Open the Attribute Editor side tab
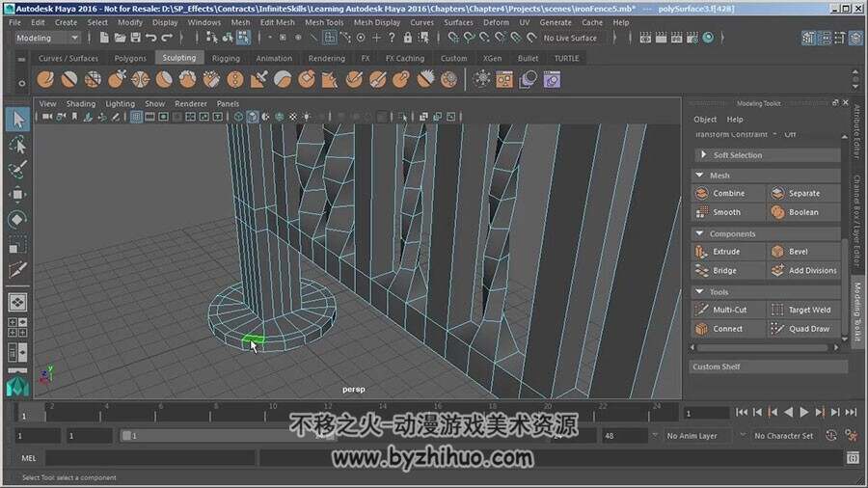Screen dimensions: 868x488 pyautogui.click(x=857, y=130)
